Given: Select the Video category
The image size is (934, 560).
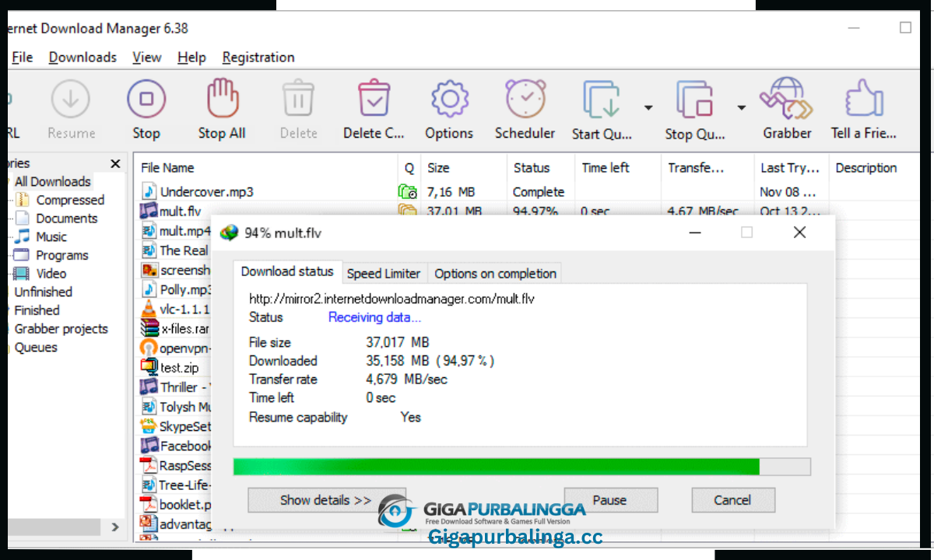Looking at the screenshot, I should (51, 274).
